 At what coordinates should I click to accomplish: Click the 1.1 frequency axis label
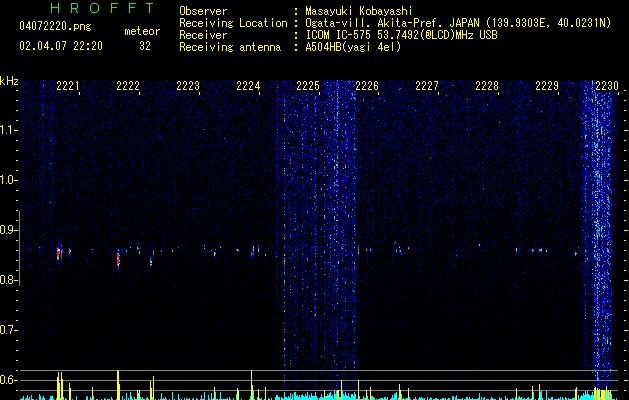[8, 130]
